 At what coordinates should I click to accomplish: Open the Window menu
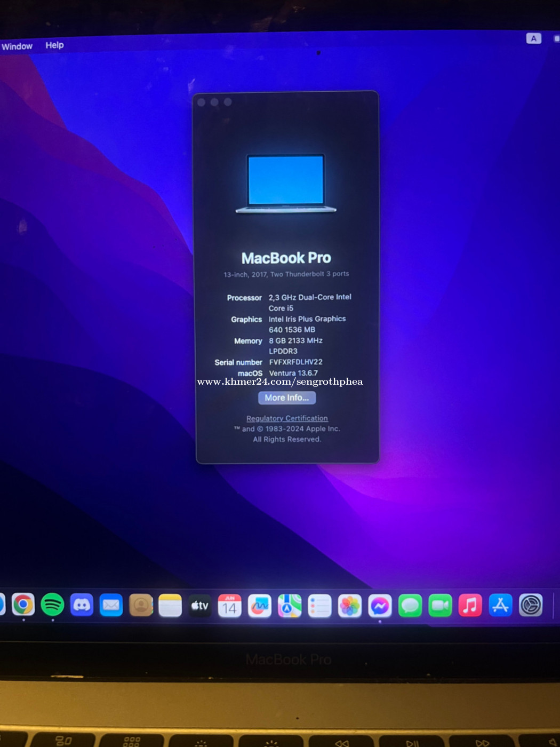17,46
